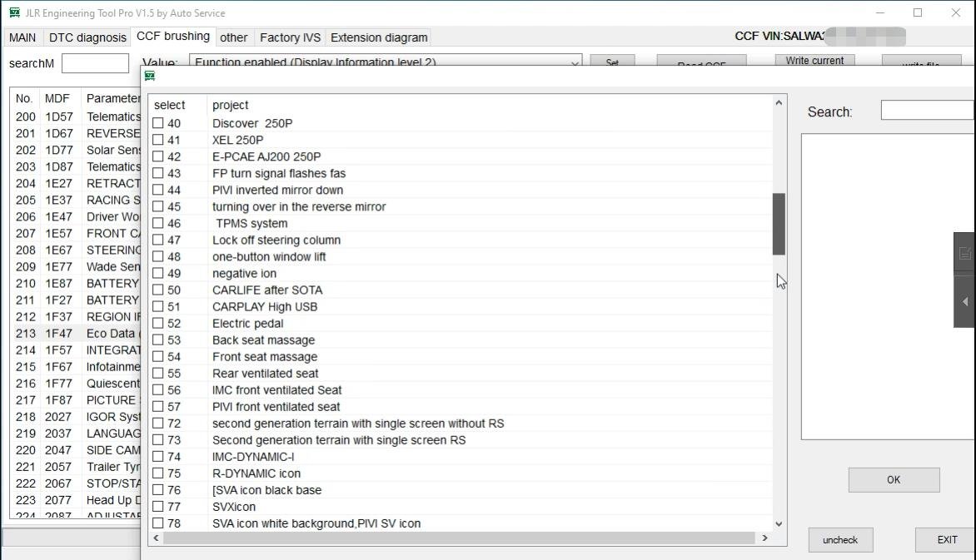This screenshot has width=976, height=560.
Task: Open the DTC diagnosis tab
Action: click(x=87, y=37)
